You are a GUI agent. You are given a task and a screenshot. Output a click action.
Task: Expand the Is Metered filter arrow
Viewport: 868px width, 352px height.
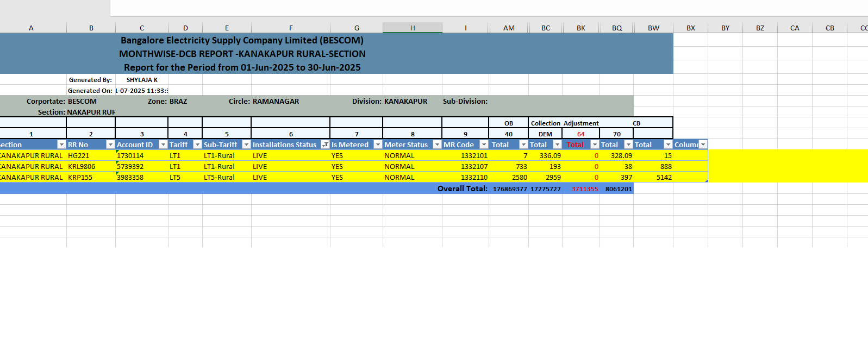coord(378,144)
